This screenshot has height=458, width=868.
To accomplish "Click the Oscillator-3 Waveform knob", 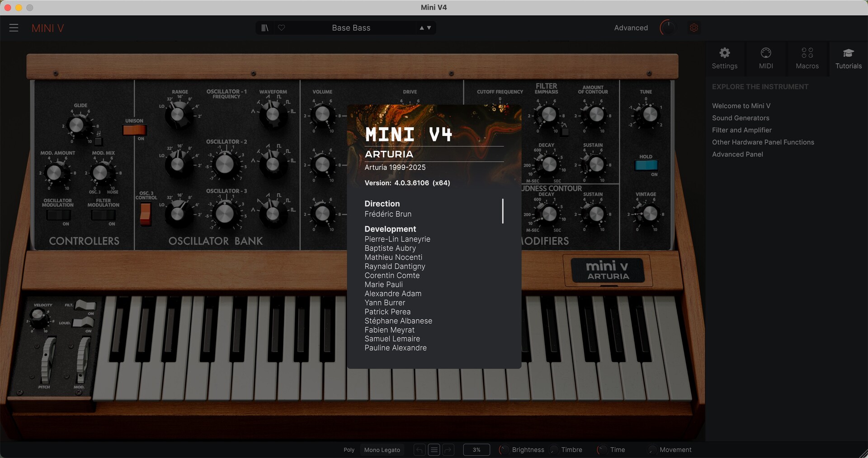I will pos(273,213).
